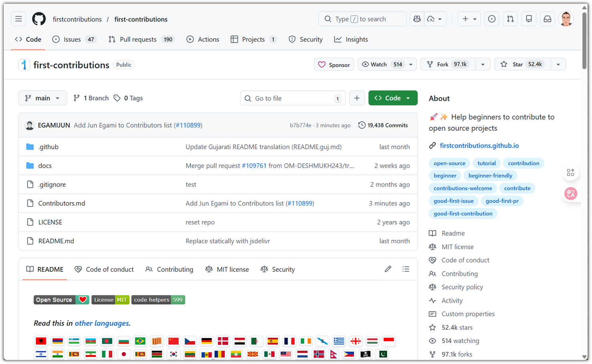Image resolution: width=592 pixels, height=364 pixels.
Task: Expand the Star lists arrow
Action: (558, 64)
